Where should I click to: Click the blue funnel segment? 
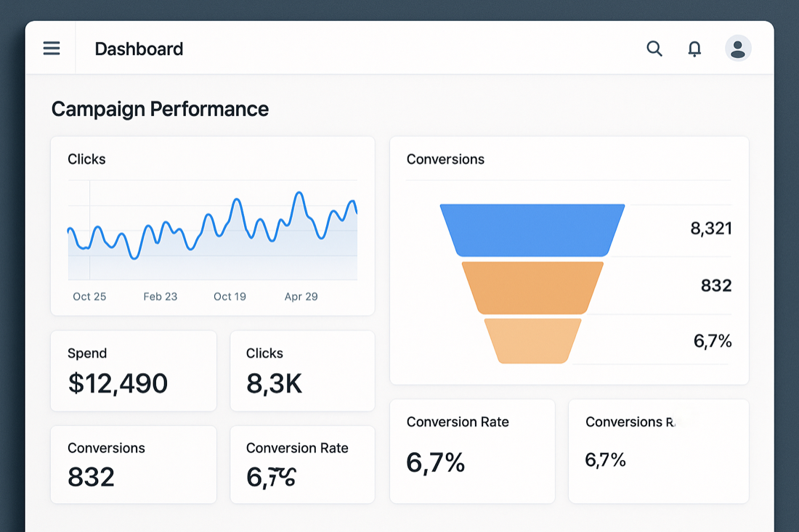(532, 230)
